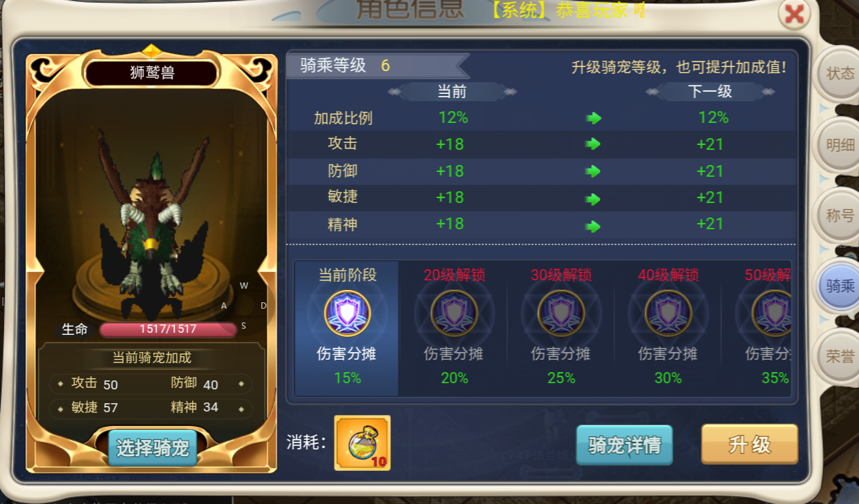Viewport: 859px width, 504px height.
Task: Switch to the 称号 side tab
Action: 840,216
